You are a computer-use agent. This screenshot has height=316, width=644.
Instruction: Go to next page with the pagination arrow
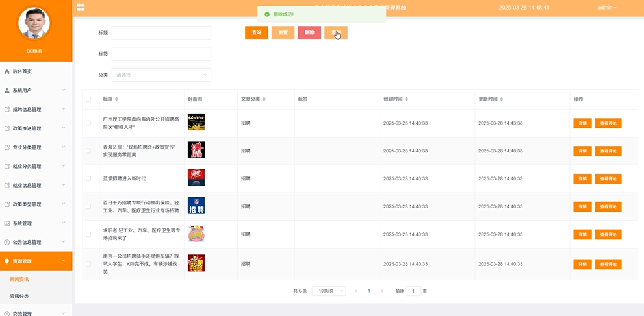(382, 291)
